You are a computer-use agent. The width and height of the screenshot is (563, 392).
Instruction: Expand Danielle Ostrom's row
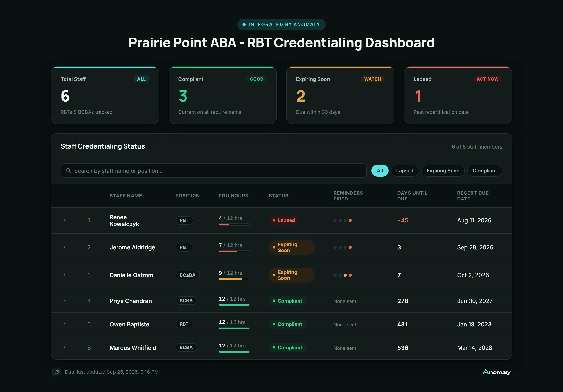[65, 275]
